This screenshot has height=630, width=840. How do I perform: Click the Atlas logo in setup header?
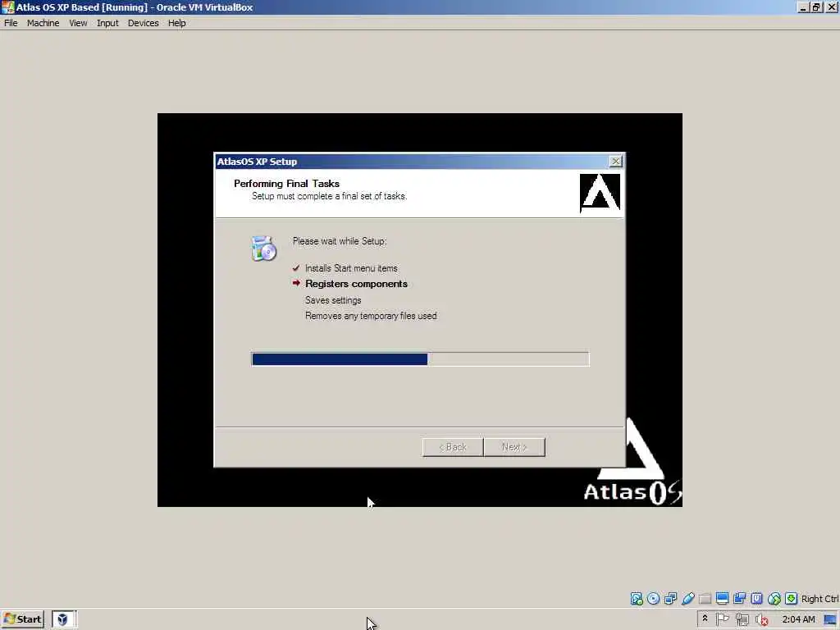click(600, 193)
